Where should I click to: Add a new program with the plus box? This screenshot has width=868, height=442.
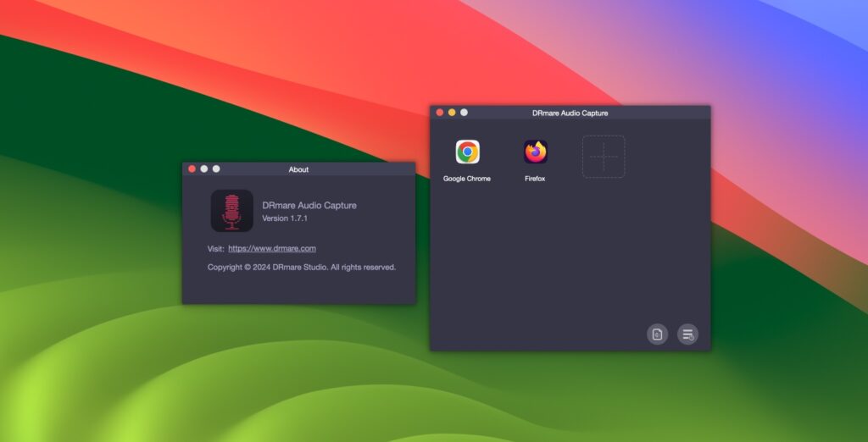(x=603, y=157)
